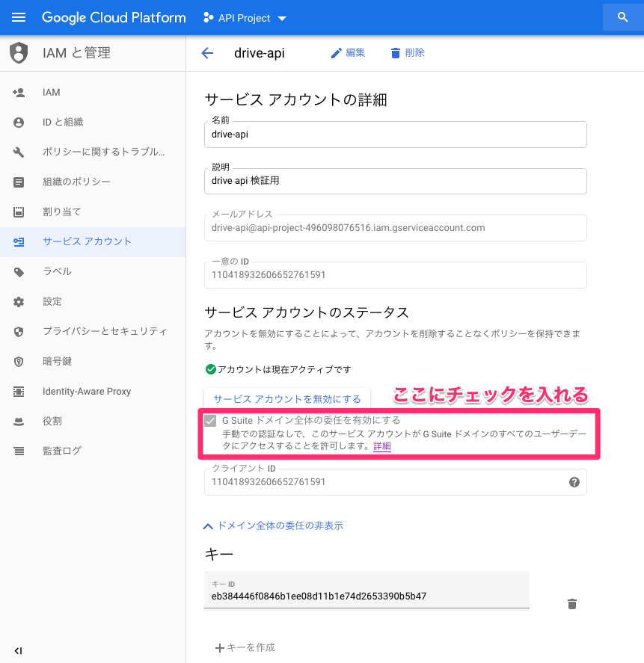Click the pencil edit icon
644x663 pixels.
(x=336, y=53)
